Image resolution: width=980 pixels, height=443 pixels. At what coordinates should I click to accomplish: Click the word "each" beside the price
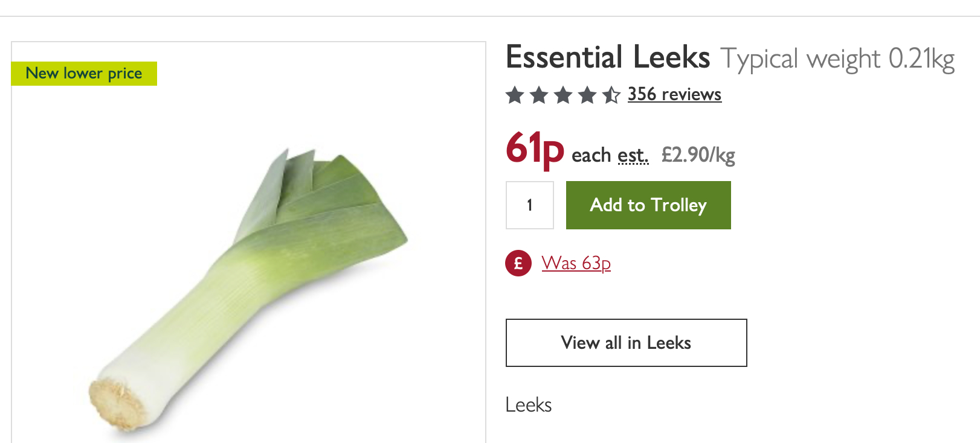coord(592,156)
